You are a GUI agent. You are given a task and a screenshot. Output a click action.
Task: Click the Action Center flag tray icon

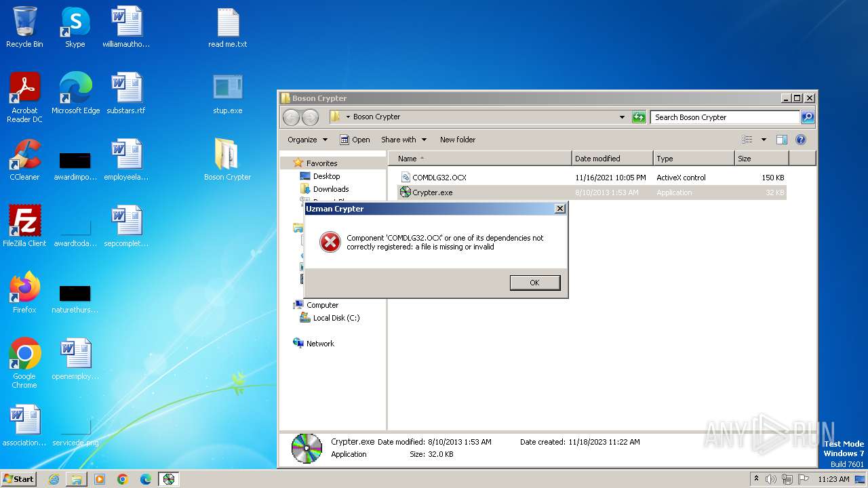coord(804,479)
